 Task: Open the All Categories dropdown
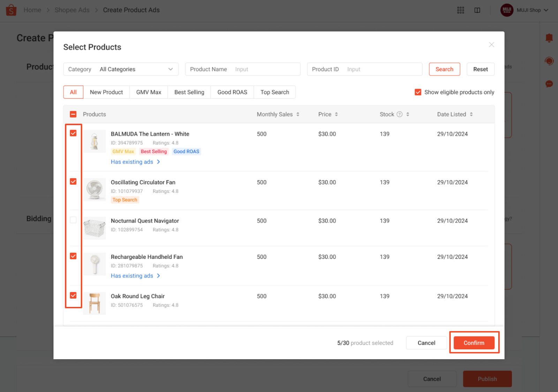(x=121, y=69)
